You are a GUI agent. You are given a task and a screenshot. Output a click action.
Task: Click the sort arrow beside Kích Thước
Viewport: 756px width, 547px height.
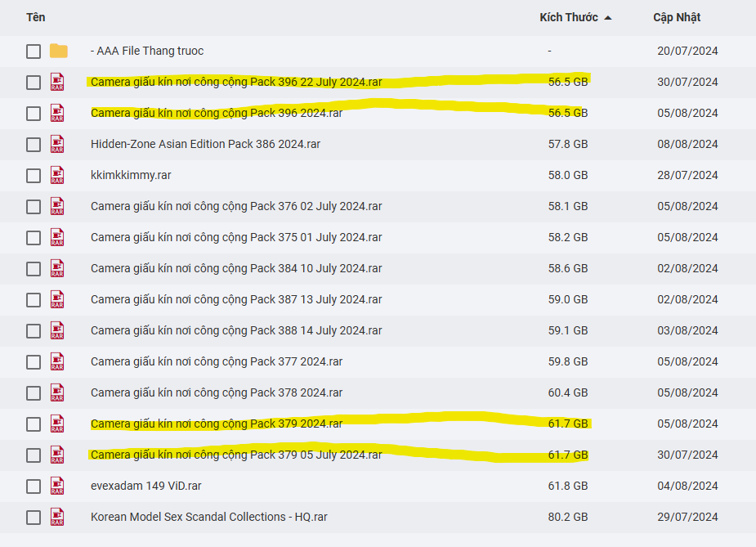coord(608,18)
